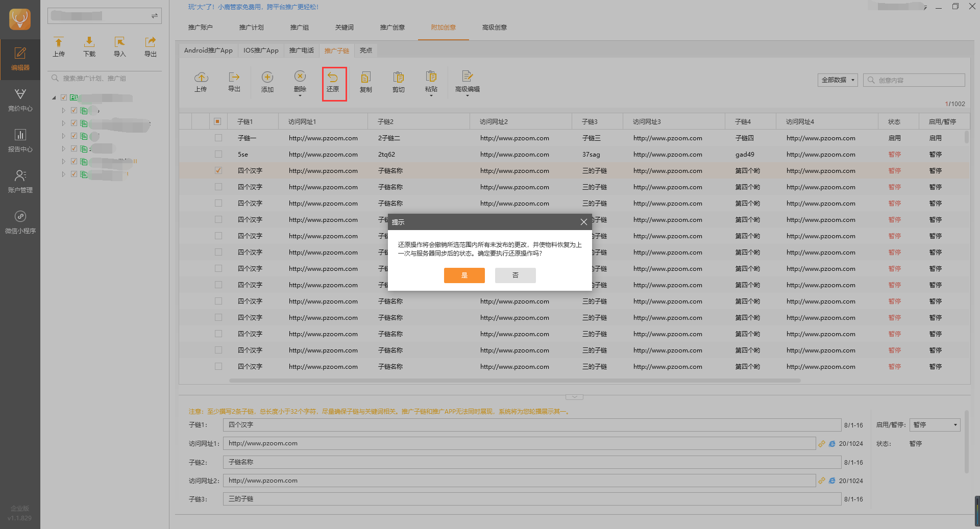Open 账户管理 in the sidebar
The width and height of the screenshot is (980, 529).
click(x=20, y=182)
